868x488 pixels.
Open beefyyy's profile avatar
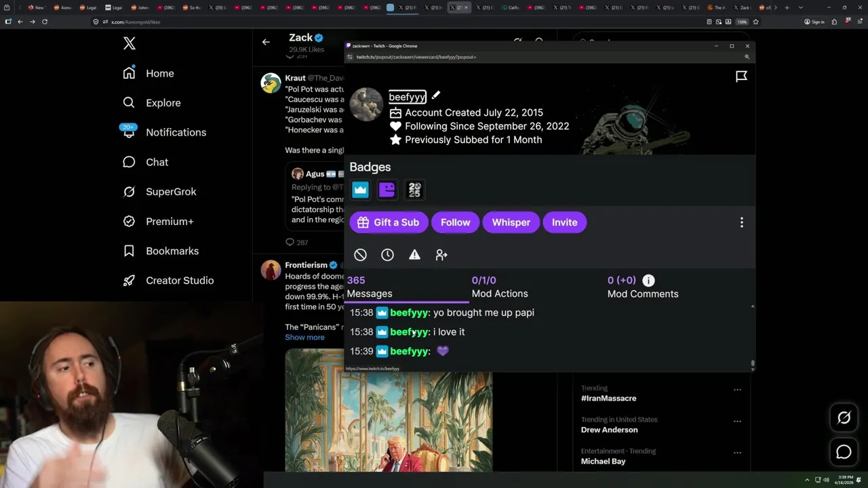pos(366,104)
